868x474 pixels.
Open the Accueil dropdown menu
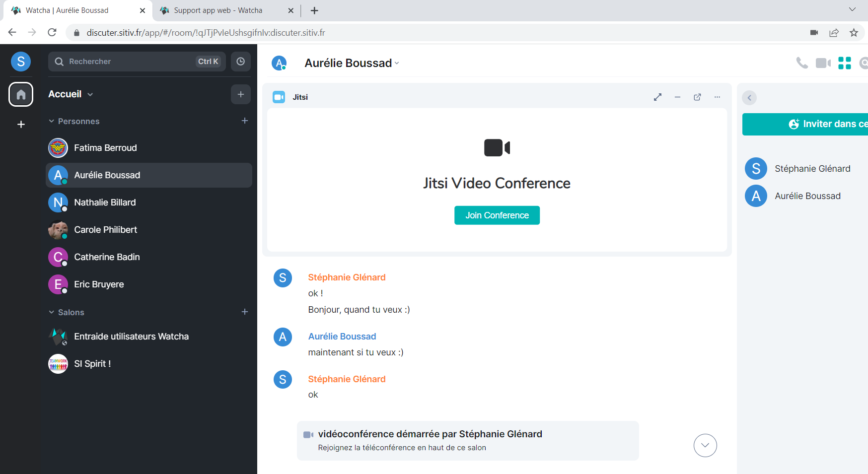pos(90,94)
